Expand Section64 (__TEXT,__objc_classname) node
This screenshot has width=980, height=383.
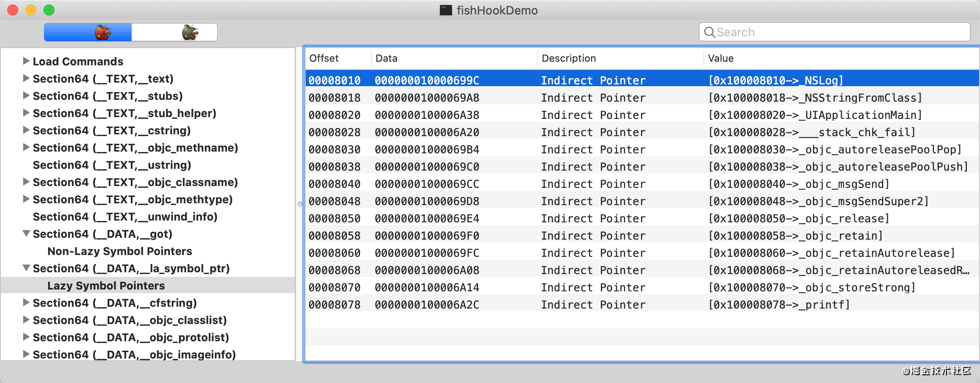[26, 182]
